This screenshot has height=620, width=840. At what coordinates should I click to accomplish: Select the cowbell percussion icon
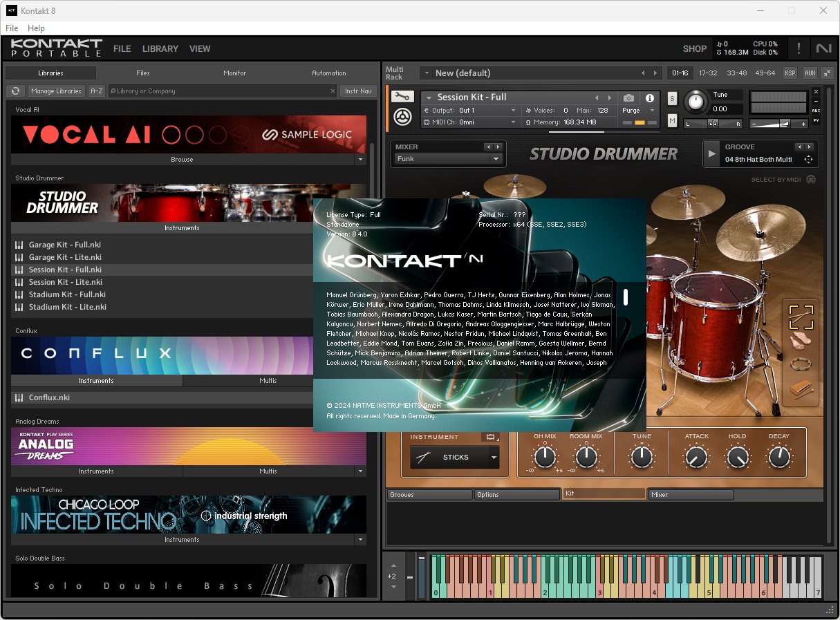point(801,390)
